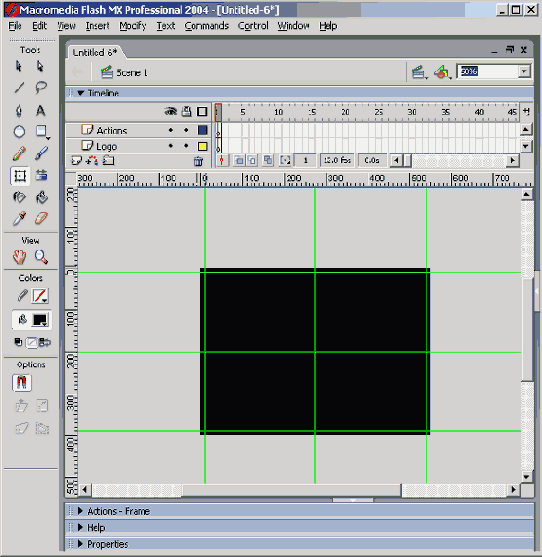The image size is (542, 557).
Task: Open the zoom percentage dropdown
Action: click(x=524, y=71)
